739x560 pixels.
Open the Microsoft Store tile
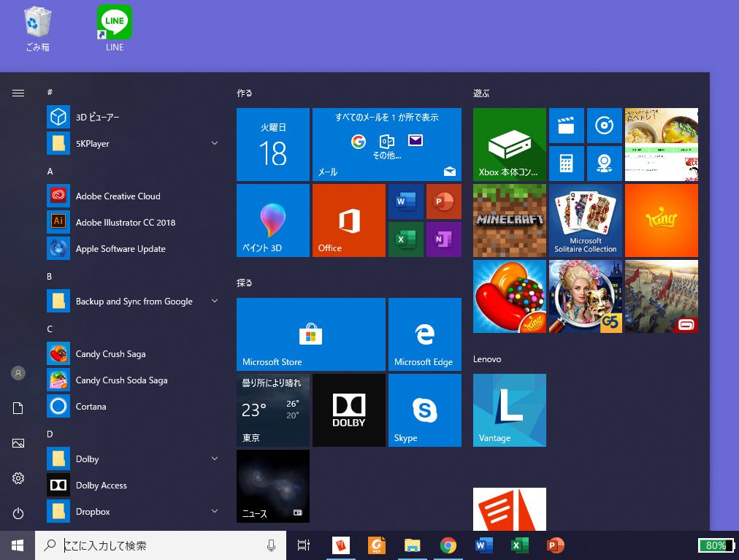tap(311, 334)
